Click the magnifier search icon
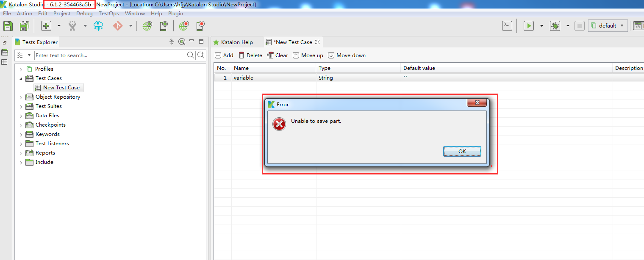Image resolution: width=644 pixels, height=260 pixels. pos(191,55)
